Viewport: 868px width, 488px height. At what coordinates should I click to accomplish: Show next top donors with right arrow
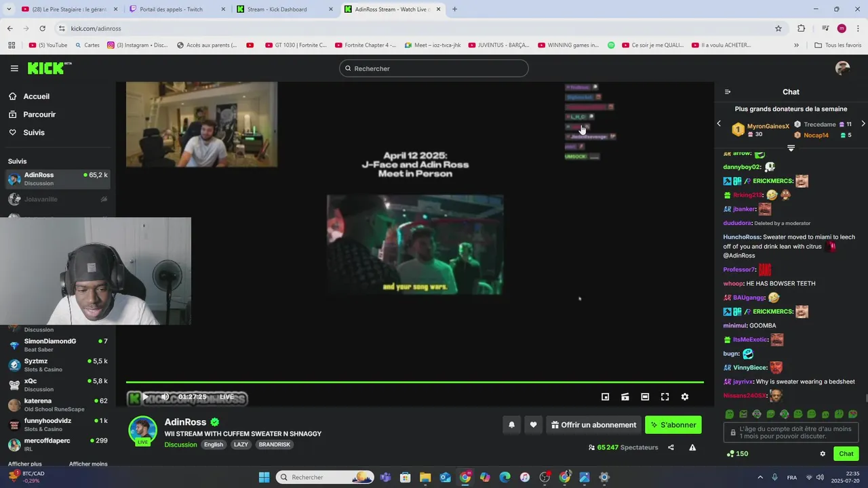click(863, 124)
